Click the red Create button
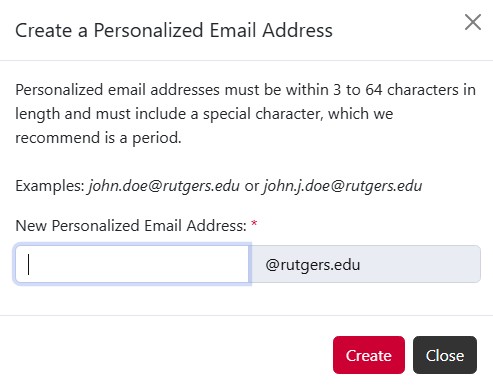Screen dimensions: 493x387 pyautogui.click(x=369, y=355)
